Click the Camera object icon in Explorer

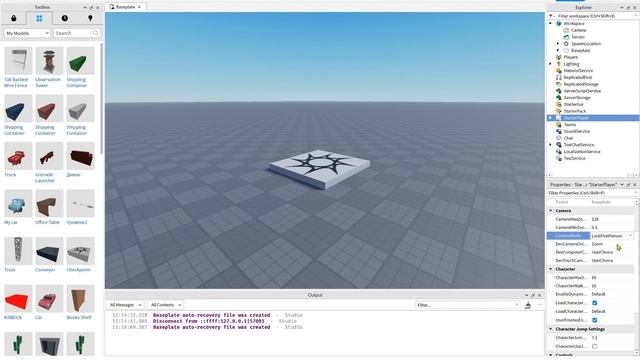pos(566,30)
